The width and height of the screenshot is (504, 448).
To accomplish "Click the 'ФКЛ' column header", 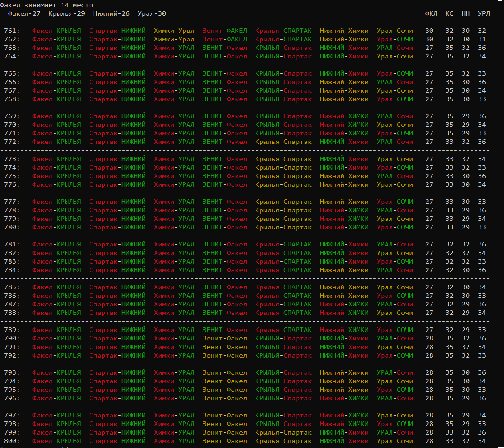I will (x=431, y=14).
